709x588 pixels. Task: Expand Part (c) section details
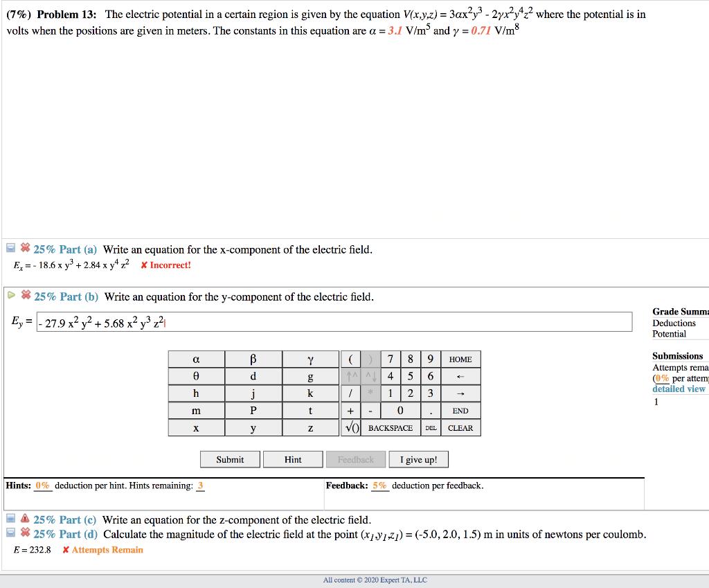point(10,519)
